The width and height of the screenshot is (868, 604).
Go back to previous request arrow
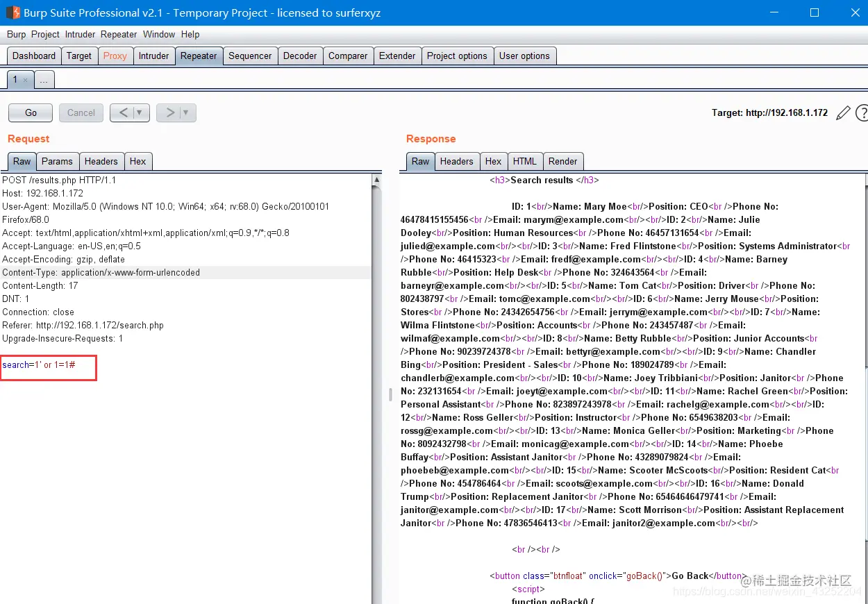(123, 112)
